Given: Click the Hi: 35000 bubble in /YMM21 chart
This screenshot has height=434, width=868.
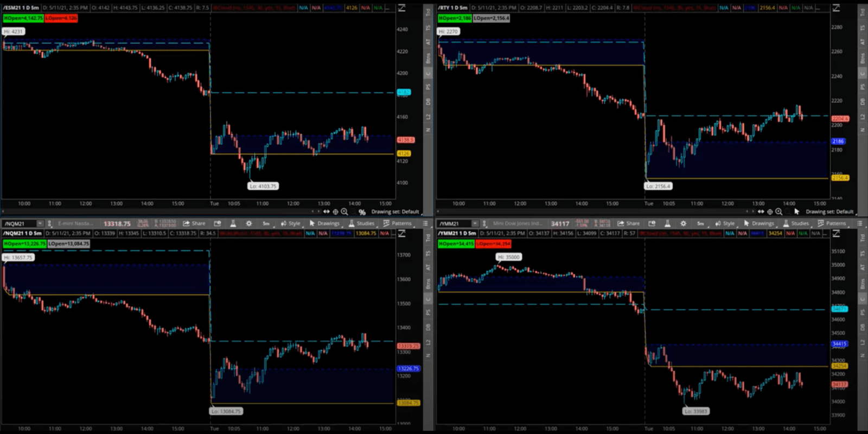Looking at the screenshot, I should point(509,257).
